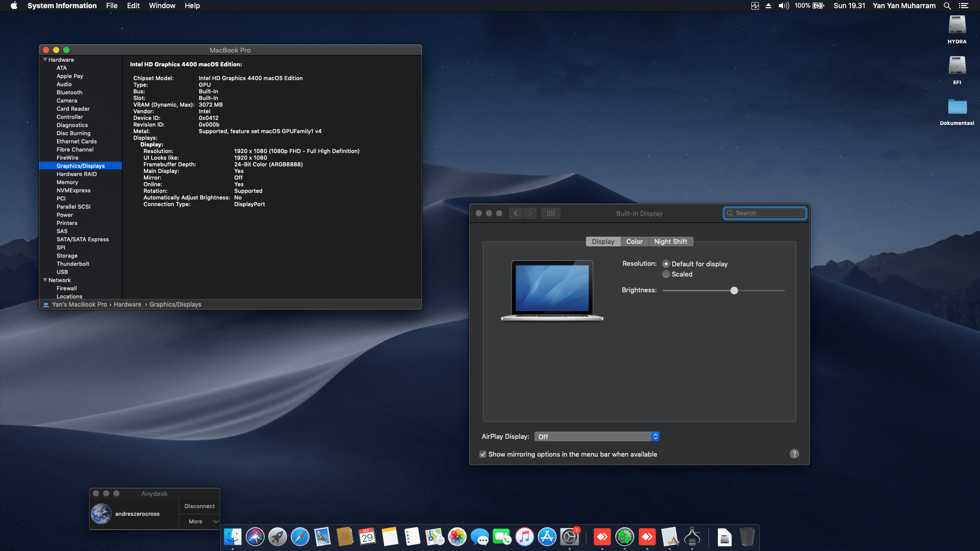Launch Siri from the dock

coord(255,537)
